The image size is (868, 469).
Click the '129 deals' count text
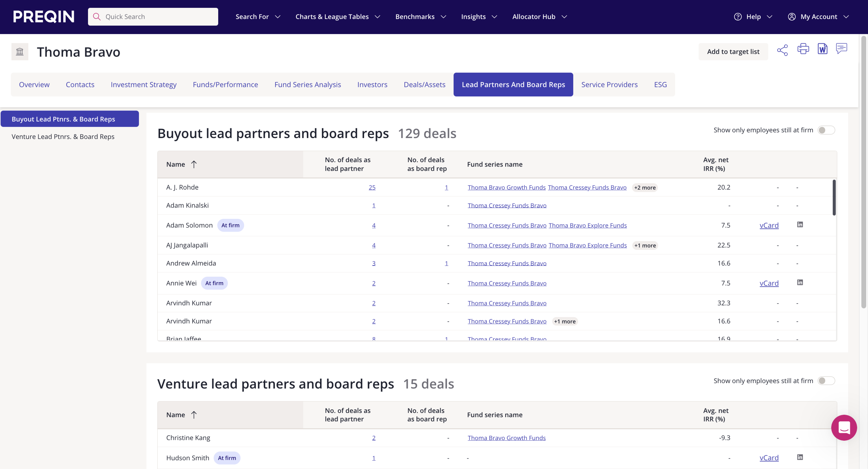[427, 133]
